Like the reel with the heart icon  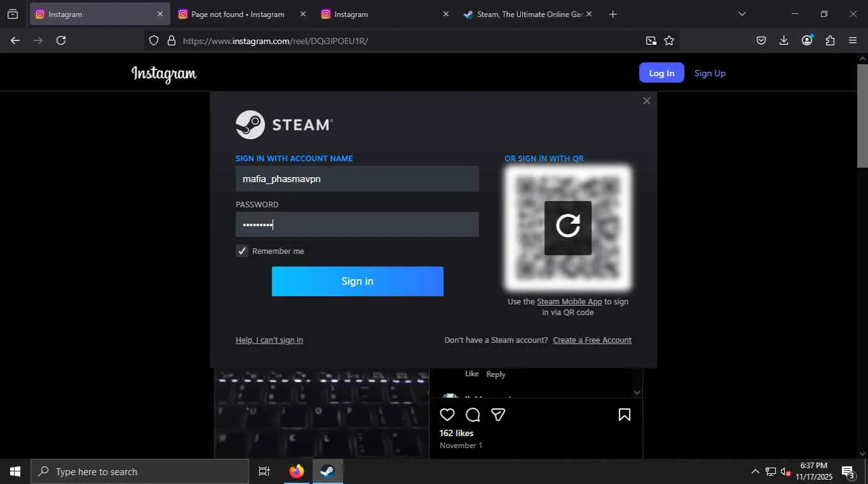pyautogui.click(x=447, y=415)
